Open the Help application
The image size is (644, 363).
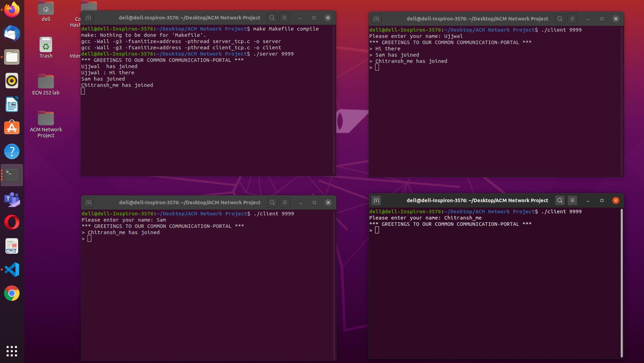pyautogui.click(x=12, y=151)
